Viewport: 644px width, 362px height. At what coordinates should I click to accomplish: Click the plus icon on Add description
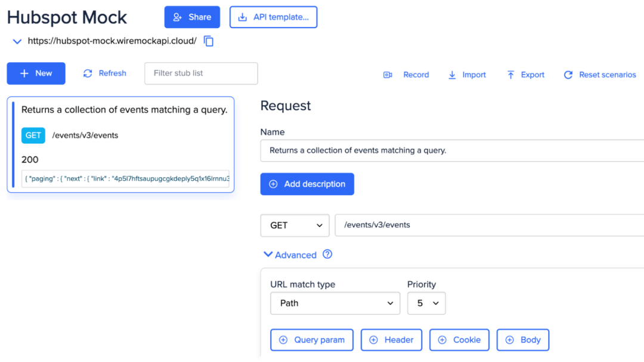[273, 184]
